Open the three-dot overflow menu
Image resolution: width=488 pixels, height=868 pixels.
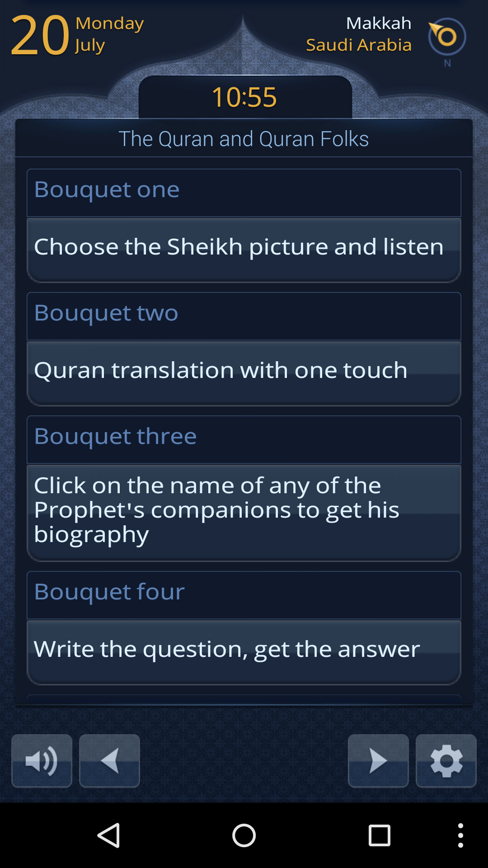pos(460,835)
